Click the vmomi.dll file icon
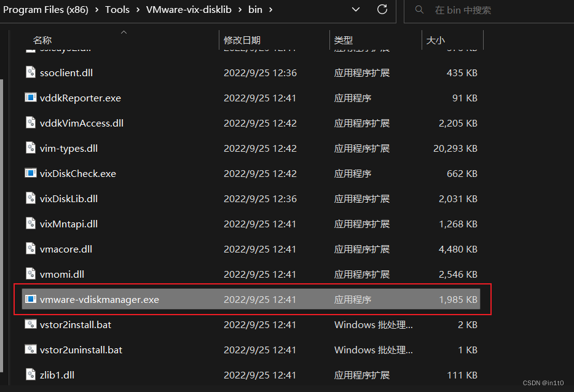The width and height of the screenshot is (574, 392). (31, 274)
